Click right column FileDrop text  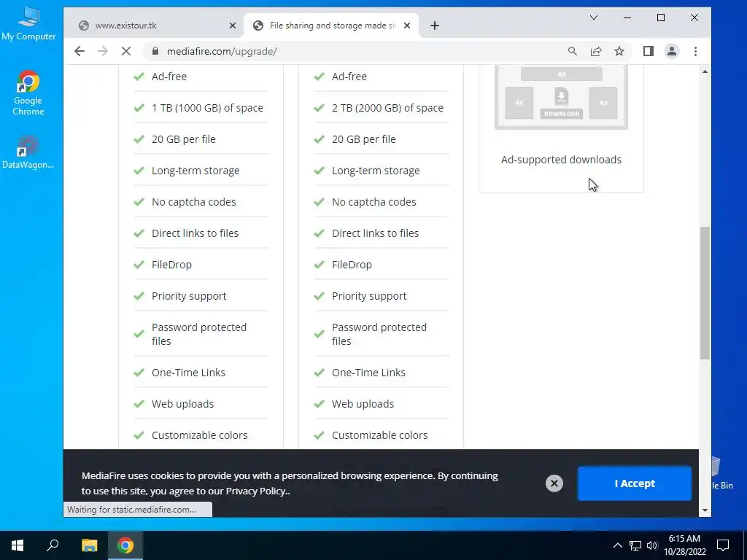(x=352, y=265)
